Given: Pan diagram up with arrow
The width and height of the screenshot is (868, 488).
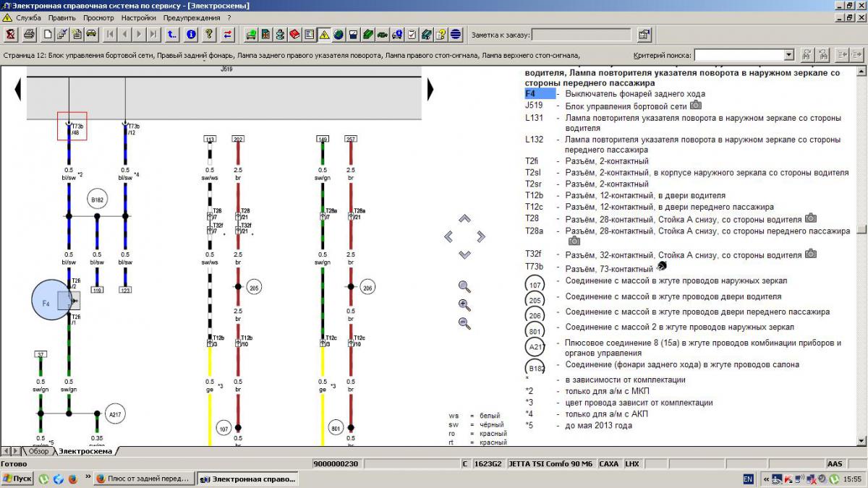Looking at the screenshot, I should (464, 218).
